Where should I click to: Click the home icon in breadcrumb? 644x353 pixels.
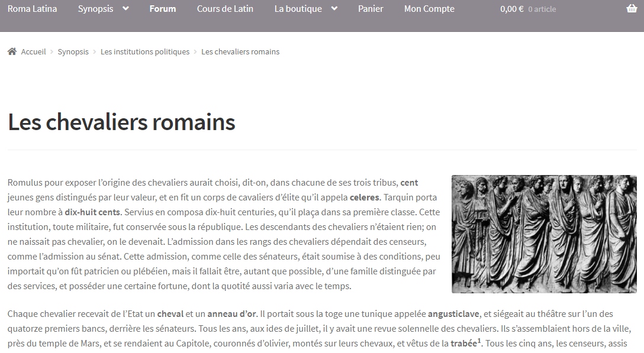point(12,51)
